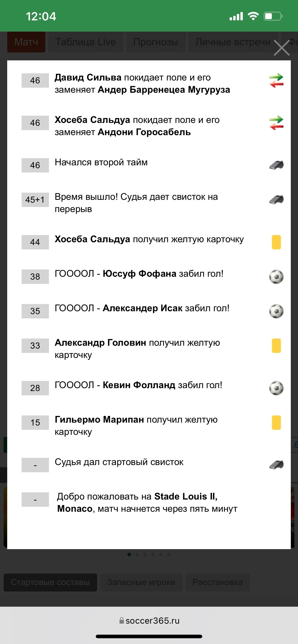Open the Личные встречи tab
This screenshot has width=298, height=644.
click(233, 42)
